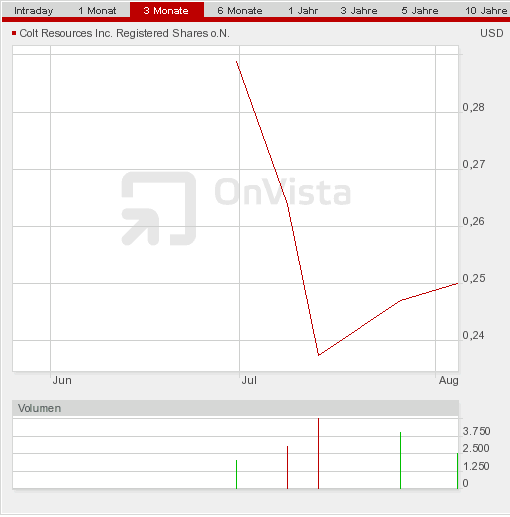Switch to the 3 Jahre range
Screen dimensions: 510x517
(x=359, y=11)
